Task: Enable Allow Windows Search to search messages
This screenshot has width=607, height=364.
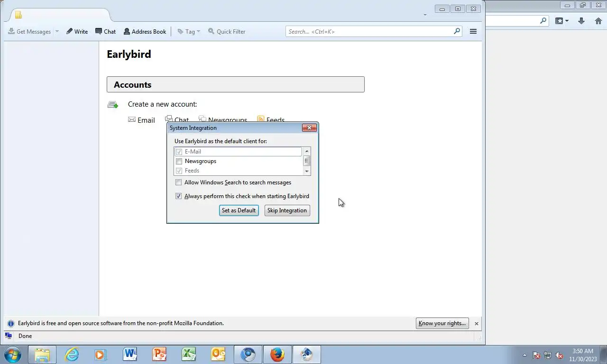Action: (x=178, y=182)
